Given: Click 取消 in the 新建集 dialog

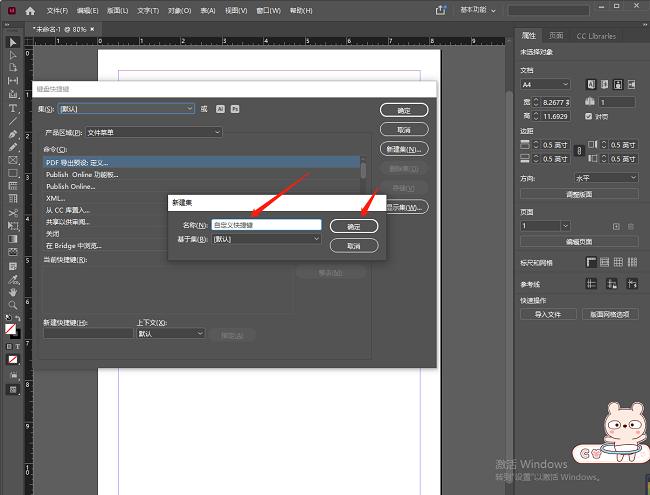Looking at the screenshot, I should (x=353, y=245).
